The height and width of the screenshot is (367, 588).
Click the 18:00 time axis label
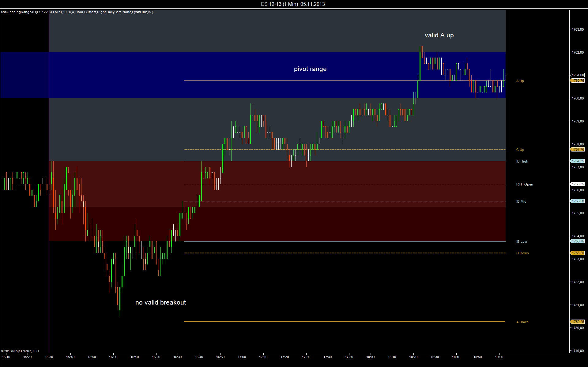tap(371, 357)
